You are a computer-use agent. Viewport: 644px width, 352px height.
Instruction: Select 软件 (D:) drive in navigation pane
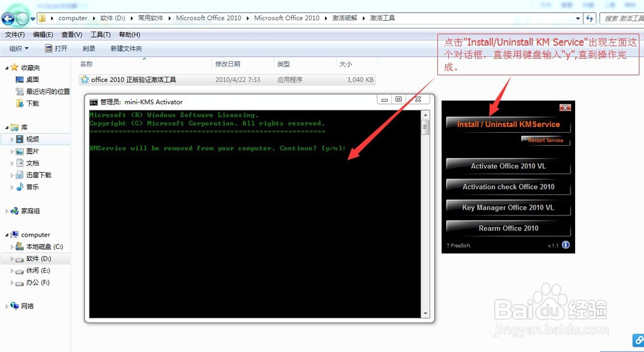click(x=39, y=259)
